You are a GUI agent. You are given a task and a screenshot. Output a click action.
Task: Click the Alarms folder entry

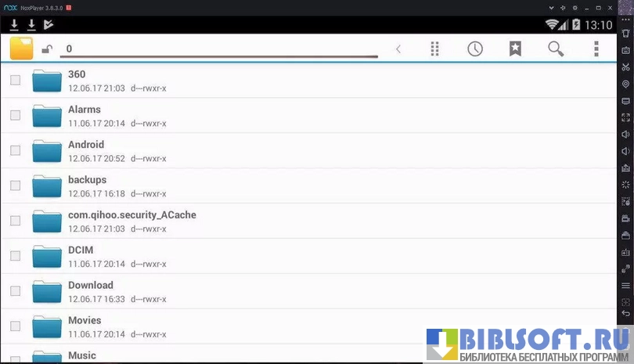pyautogui.click(x=85, y=110)
